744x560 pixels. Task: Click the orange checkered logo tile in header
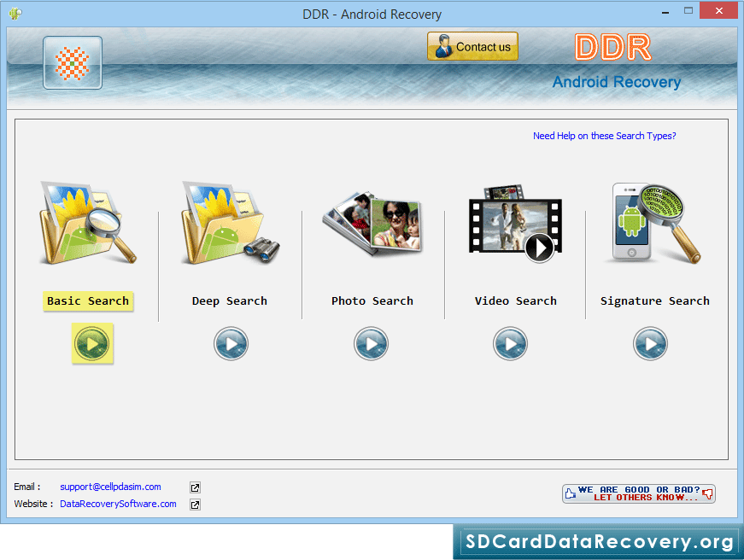pos(73,62)
